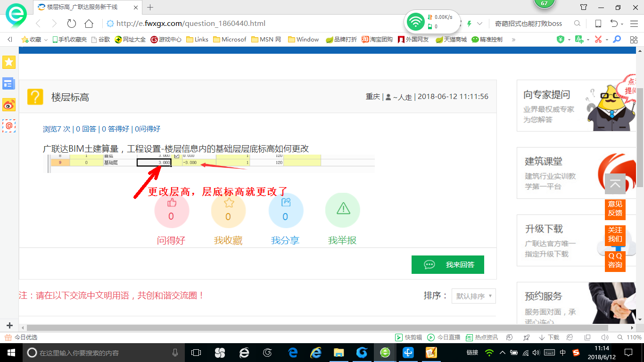Open the mail @ sidebar icon
The width and height of the screenshot is (644, 362).
[9, 125]
